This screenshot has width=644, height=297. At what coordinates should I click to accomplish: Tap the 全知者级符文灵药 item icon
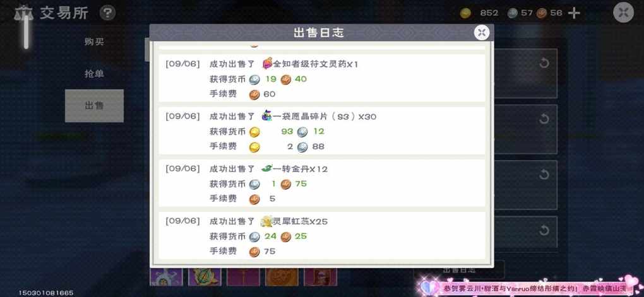click(267, 64)
